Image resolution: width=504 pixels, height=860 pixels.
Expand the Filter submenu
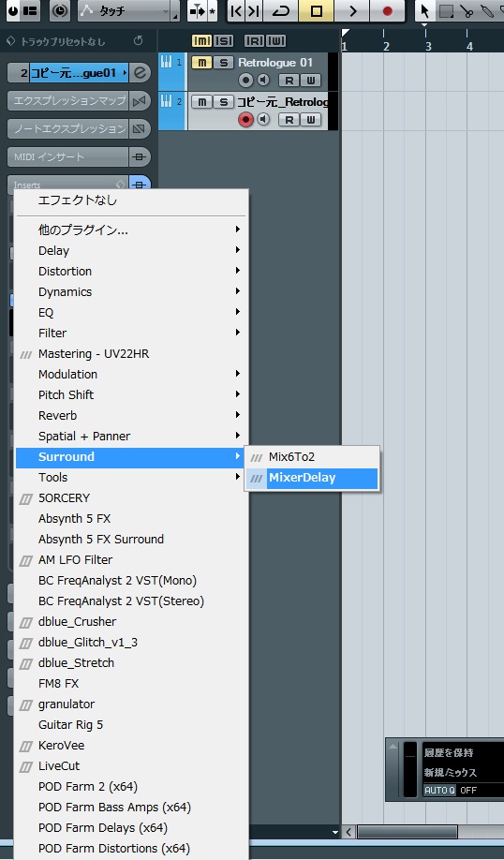click(x=132, y=333)
